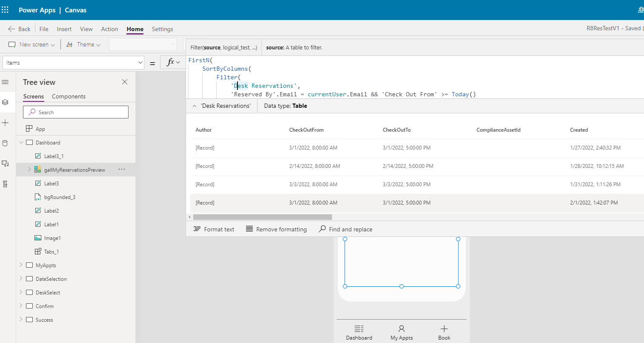
Task: Click the Back link
Action: 19,29
